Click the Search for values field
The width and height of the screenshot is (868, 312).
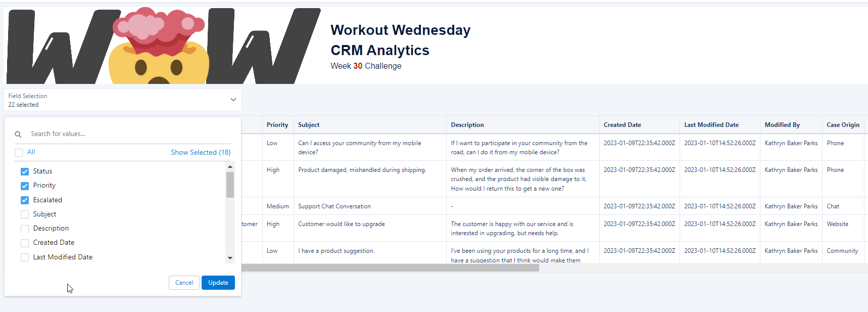pyautogui.click(x=126, y=134)
